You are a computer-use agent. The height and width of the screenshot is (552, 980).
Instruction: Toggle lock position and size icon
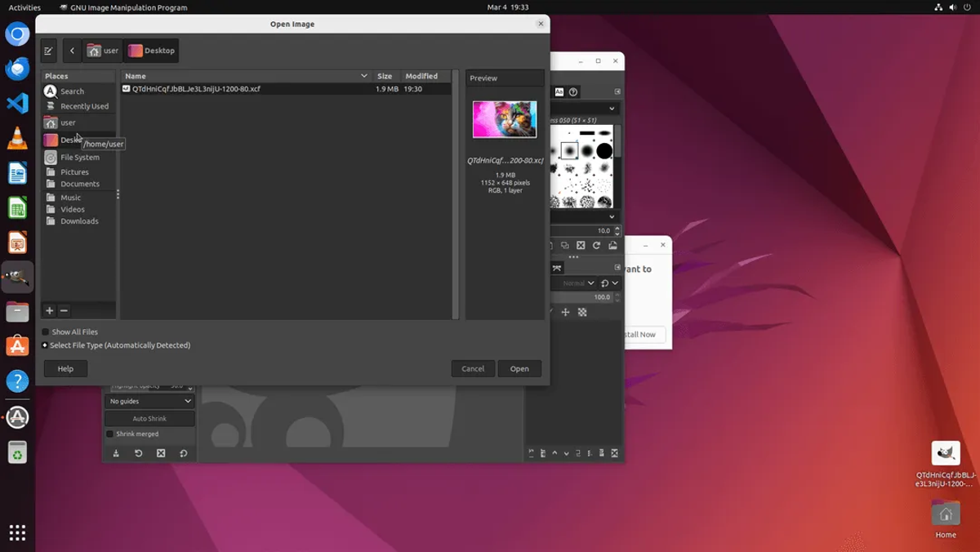(x=565, y=312)
